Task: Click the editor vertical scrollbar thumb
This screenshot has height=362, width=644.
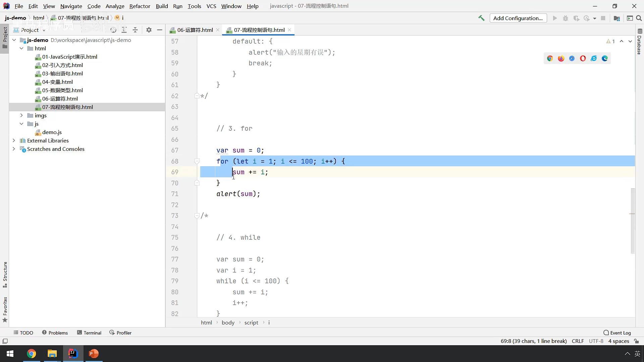Action: [633, 221]
